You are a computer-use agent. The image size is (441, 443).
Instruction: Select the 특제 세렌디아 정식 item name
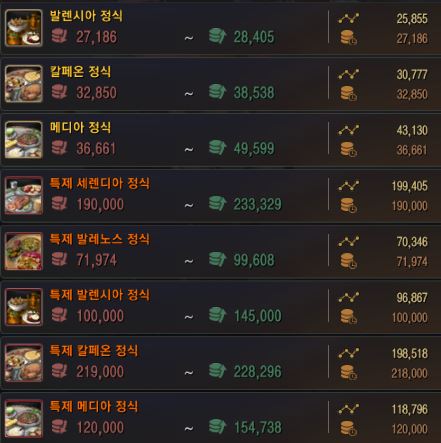pyautogui.click(x=100, y=183)
